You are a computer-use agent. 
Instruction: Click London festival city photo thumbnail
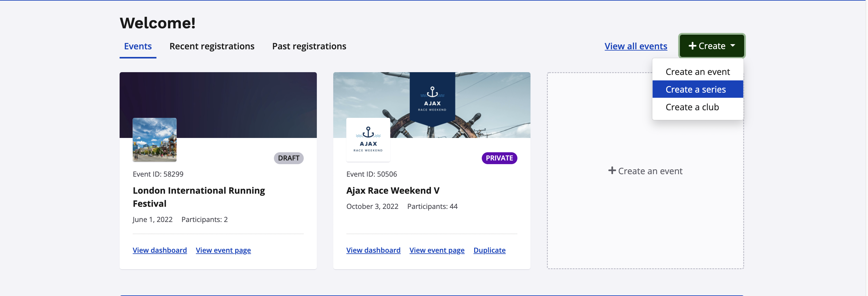point(154,139)
